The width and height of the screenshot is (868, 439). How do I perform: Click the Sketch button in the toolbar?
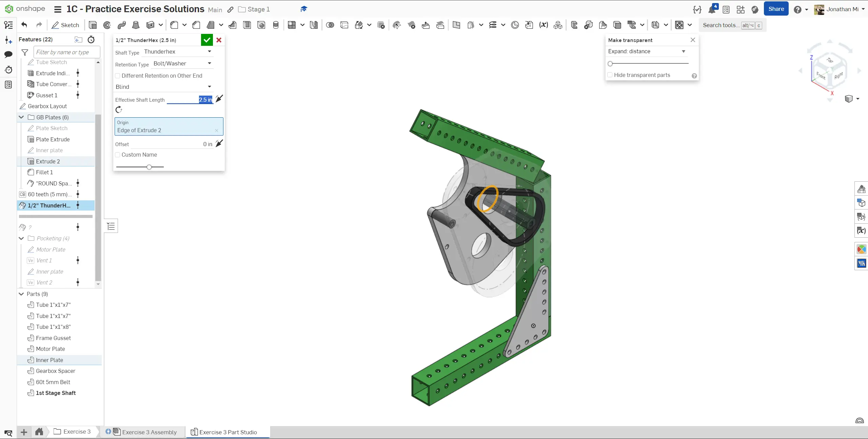65,25
